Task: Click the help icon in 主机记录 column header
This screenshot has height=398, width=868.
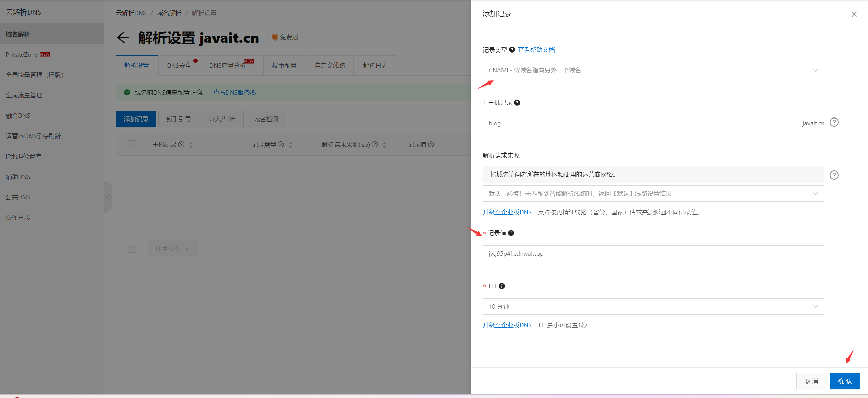Action: click(181, 144)
